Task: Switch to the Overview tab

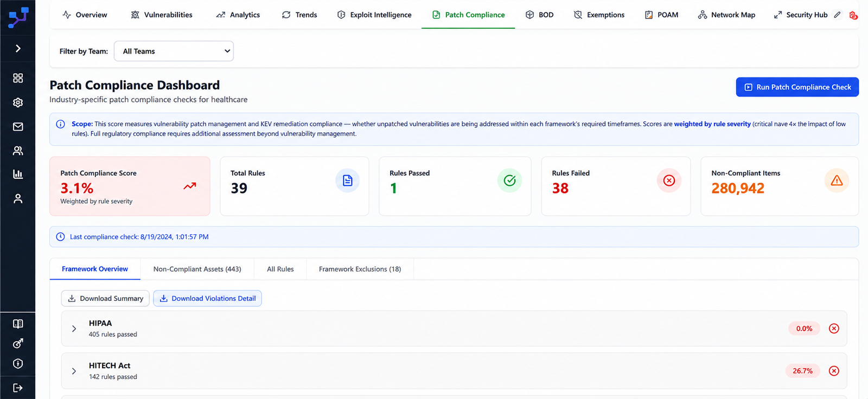Action: click(85, 15)
